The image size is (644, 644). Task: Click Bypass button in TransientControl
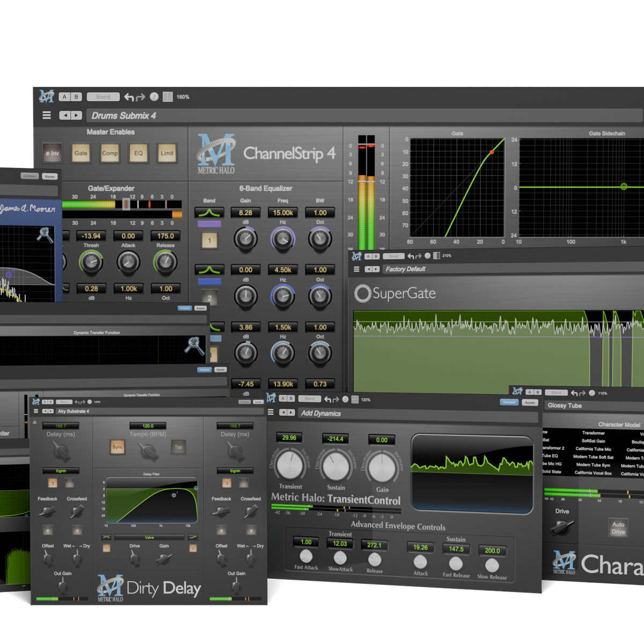530,402
